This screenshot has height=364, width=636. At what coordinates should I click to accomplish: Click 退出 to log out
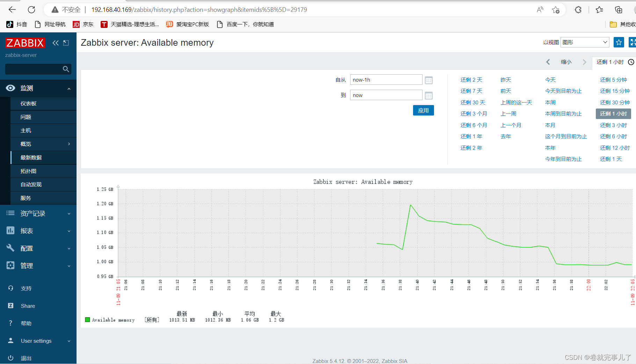(26, 358)
